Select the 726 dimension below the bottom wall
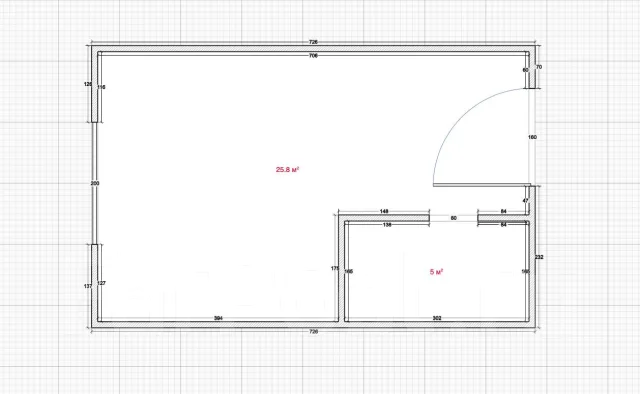Image resolution: width=640 pixels, height=394 pixels. coord(313,332)
